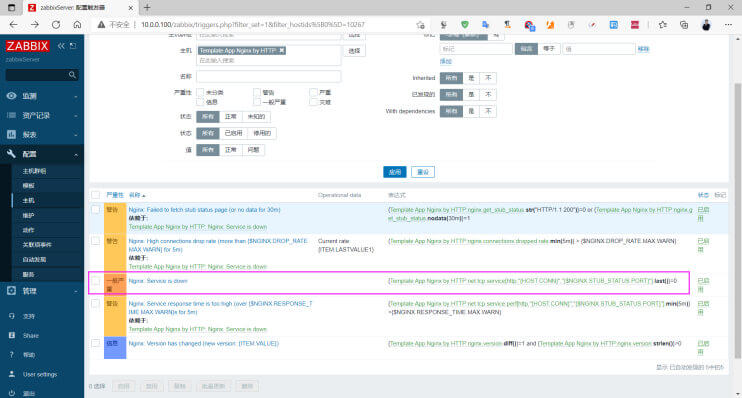This screenshot has width=742, height=398.
Task: Tick the Warning (警告) severity checkbox in filter
Action: pos(257,92)
